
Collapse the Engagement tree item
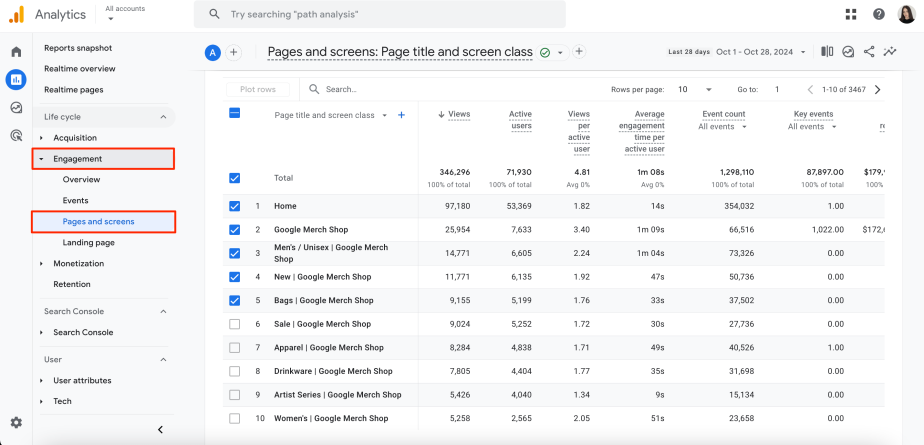[x=41, y=159]
